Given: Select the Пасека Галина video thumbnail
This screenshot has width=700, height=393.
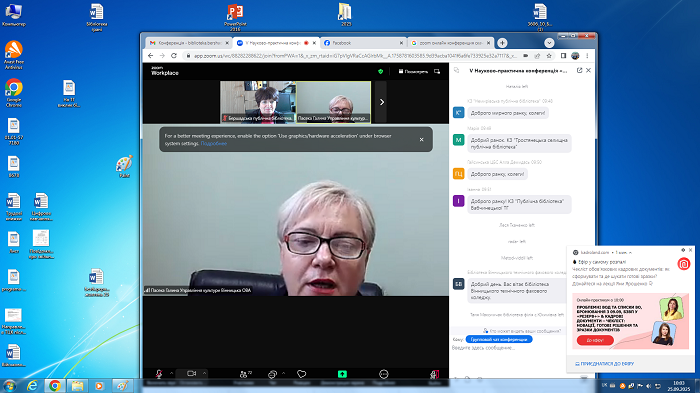Looking at the screenshot, I should (x=333, y=101).
